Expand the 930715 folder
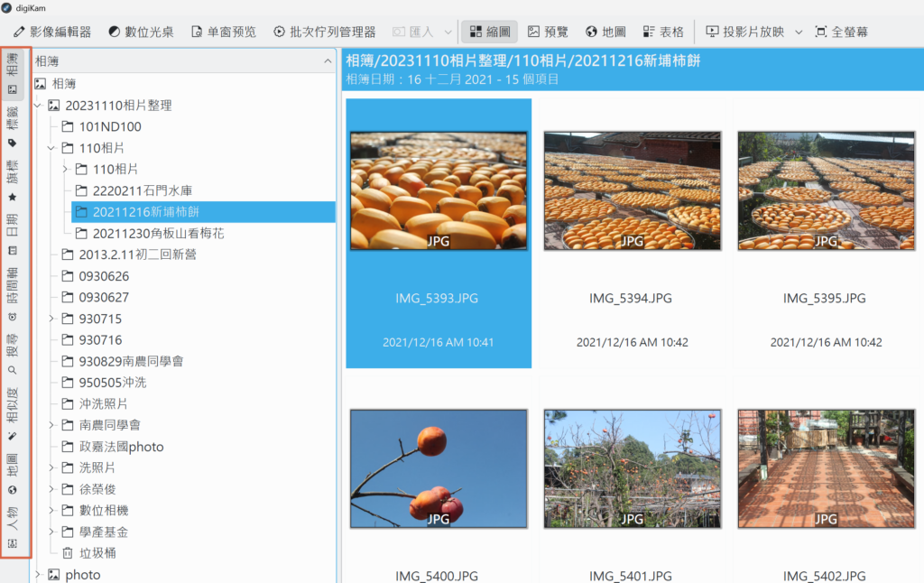The height and width of the screenshot is (583, 924). point(51,319)
